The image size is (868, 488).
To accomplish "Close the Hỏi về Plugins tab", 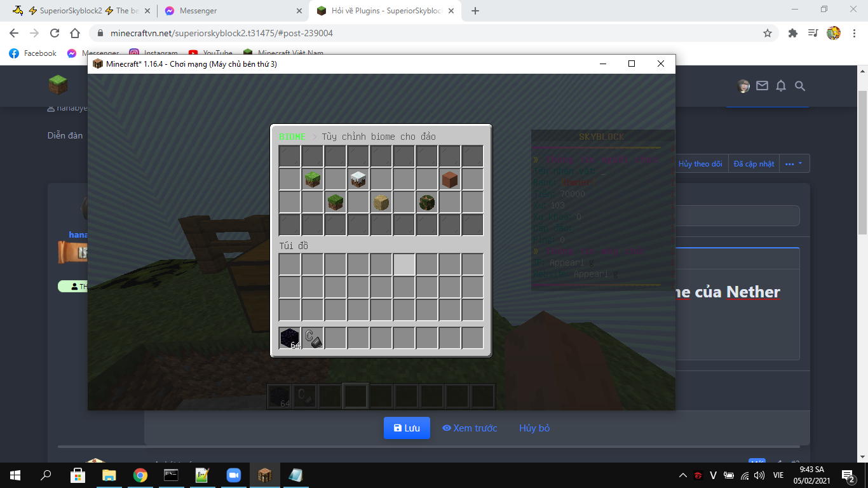I will [x=451, y=11].
